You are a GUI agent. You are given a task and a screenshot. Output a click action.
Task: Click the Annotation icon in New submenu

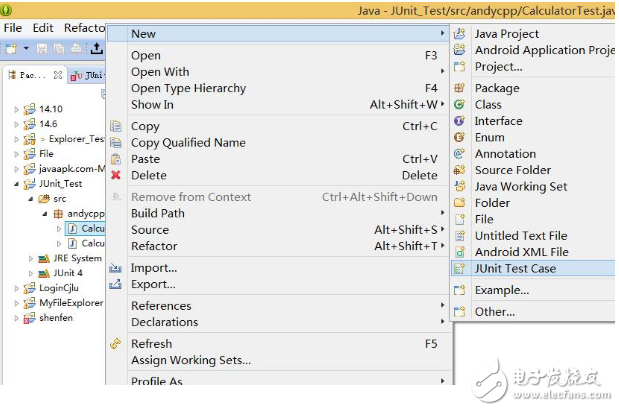click(459, 154)
